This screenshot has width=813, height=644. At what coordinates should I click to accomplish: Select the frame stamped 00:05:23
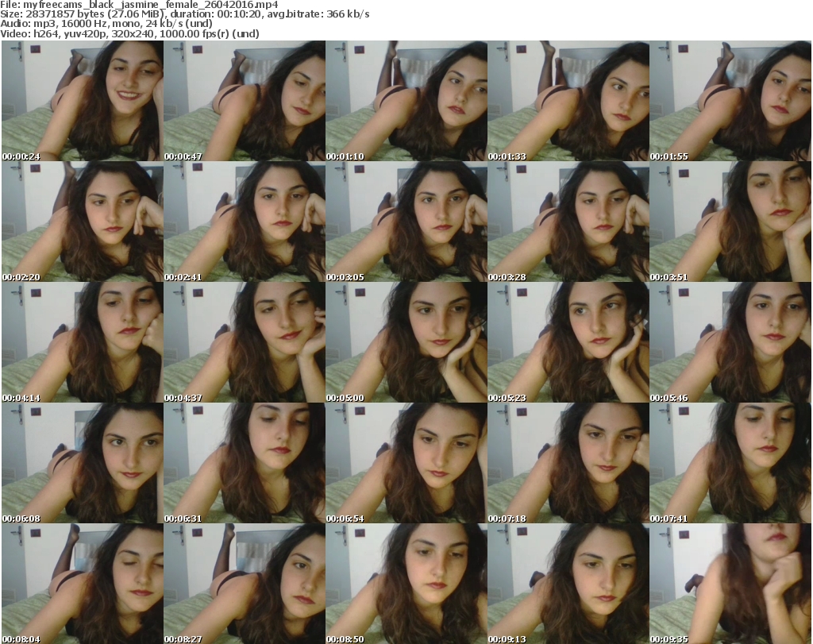coord(568,342)
